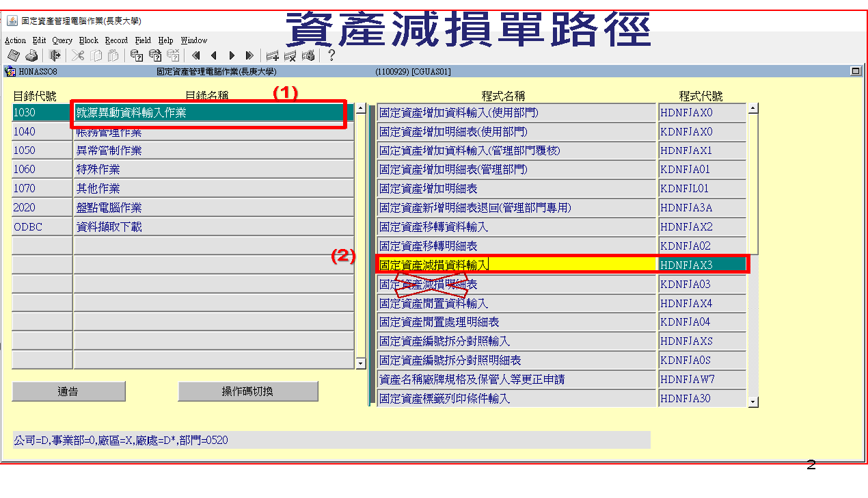
Task: Click the Save diskette toolbar icon
Action: (13, 55)
